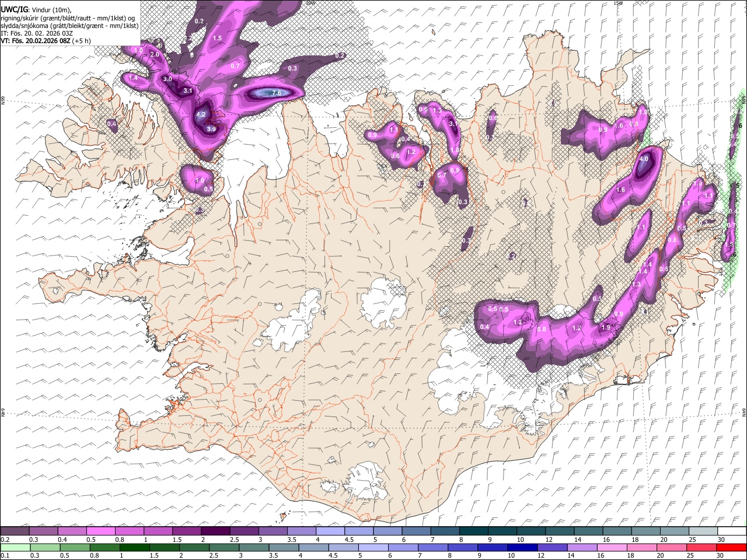The height and width of the screenshot is (560, 747).
Task: Click the white final swatch above top-row label 30
Action: pos(732,531)
